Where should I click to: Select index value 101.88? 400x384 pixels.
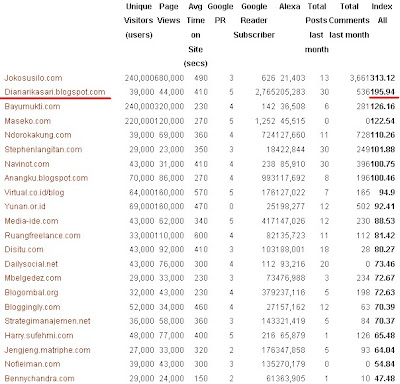(x=382, y=149)
